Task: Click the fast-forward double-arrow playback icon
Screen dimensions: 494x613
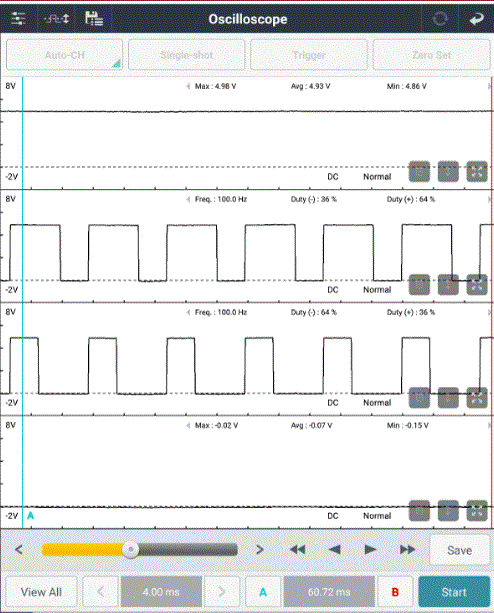Action: (x=407, y=550)
